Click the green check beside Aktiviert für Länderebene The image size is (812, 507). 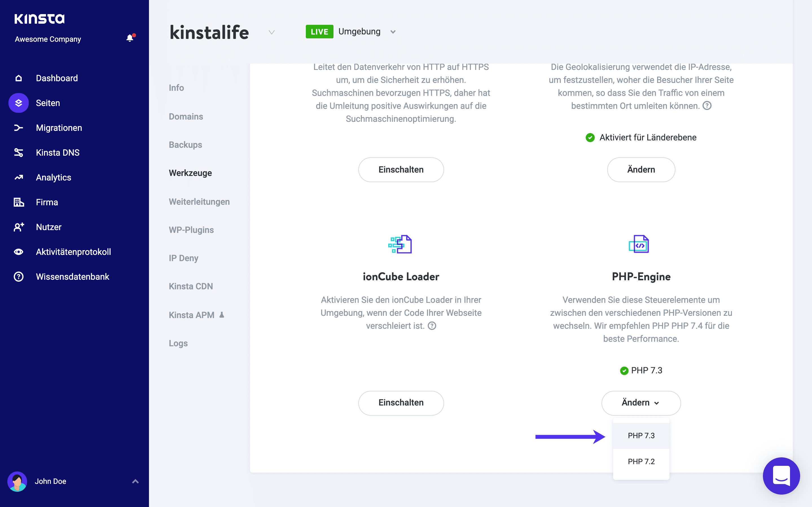point(590,138)
